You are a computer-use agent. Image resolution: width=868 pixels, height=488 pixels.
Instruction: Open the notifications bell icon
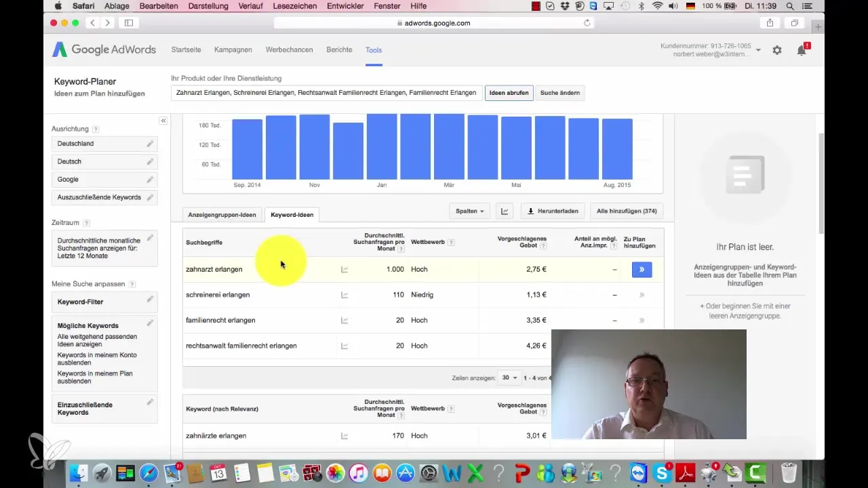802,50
